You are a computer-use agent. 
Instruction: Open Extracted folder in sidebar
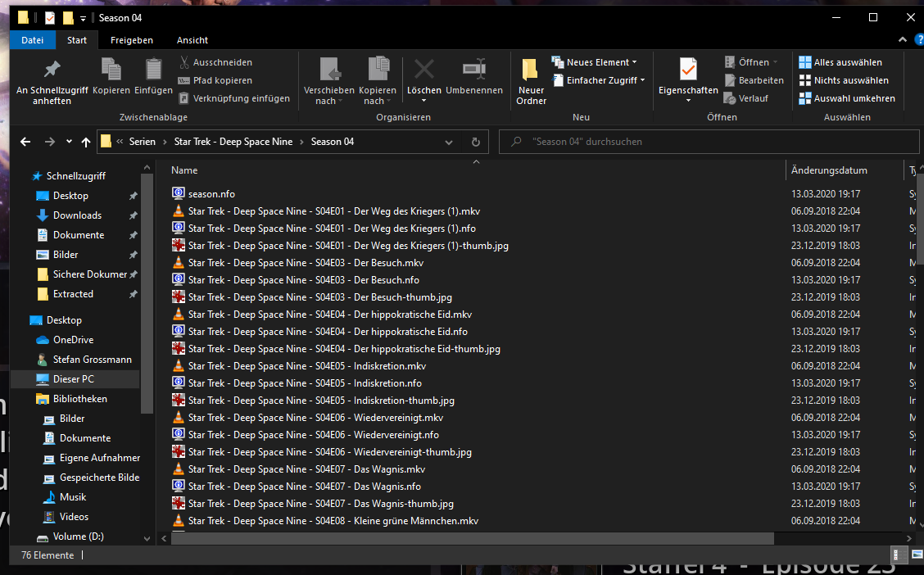click(73, 294)
